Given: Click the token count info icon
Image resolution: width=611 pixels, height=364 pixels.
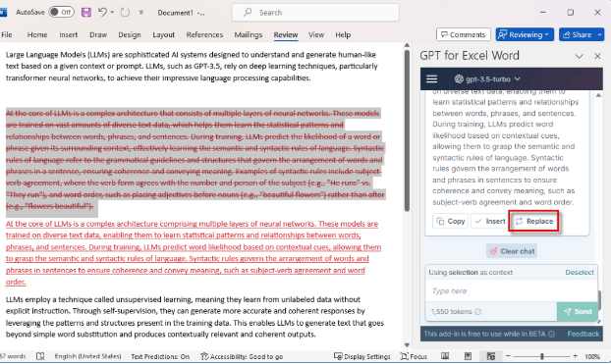Looking at the screenshot, I should tap(478, 311).
